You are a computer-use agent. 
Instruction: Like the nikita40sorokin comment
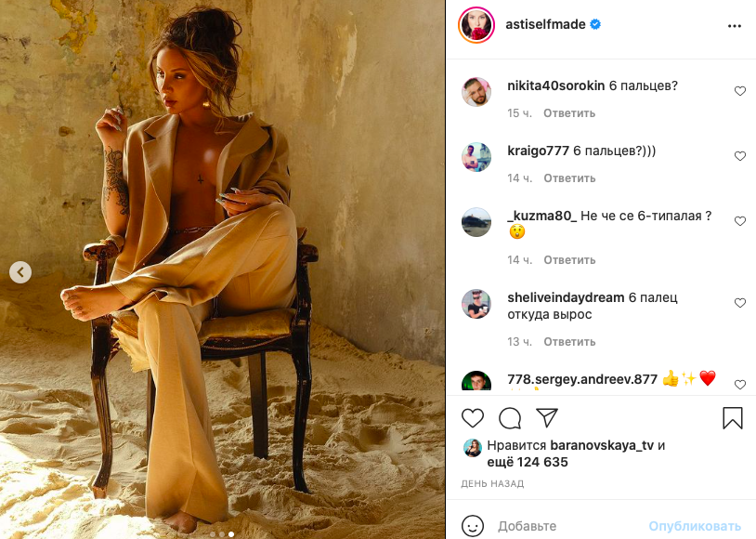point(740,91)
